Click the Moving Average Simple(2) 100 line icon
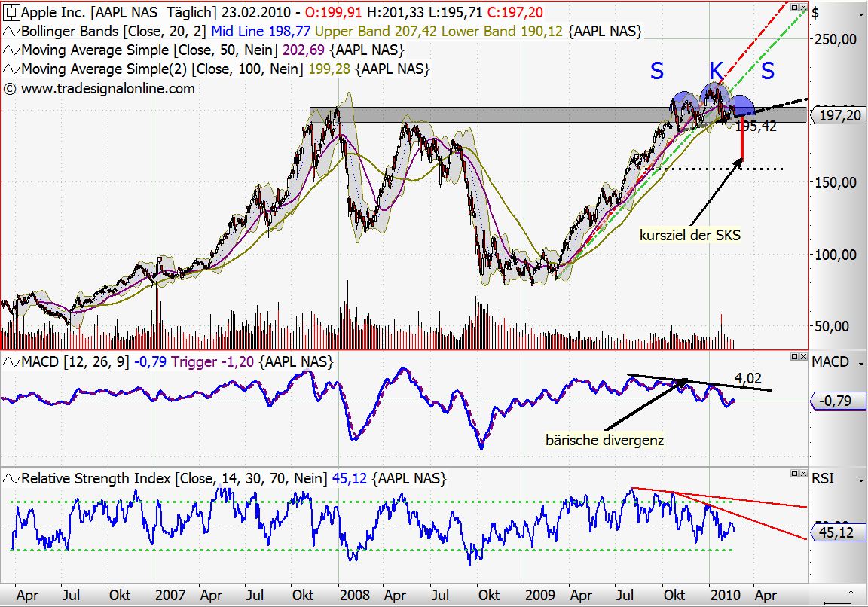The width and height of the screenshot is (868, 607). pyautogui.click(x=11, y=69)
